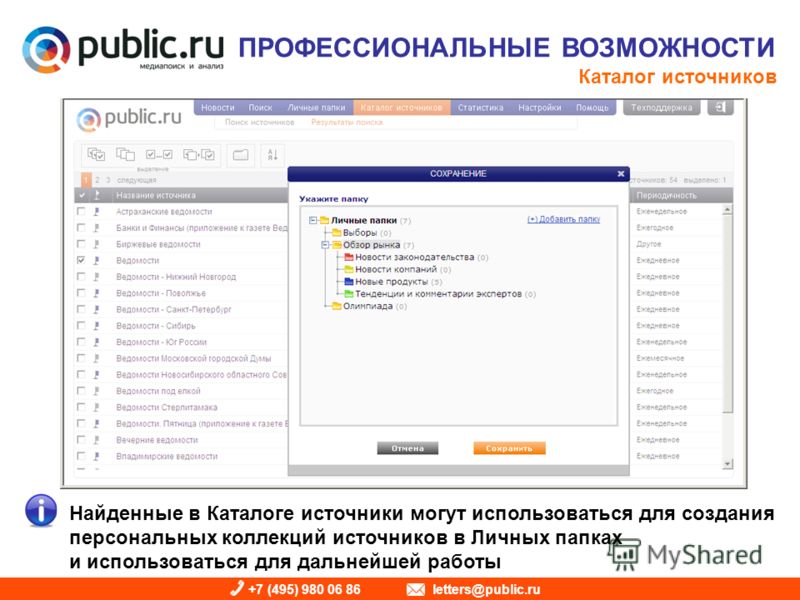Click the Сохранить button
The width and height of the screenshot is (800, 600).
(509, 448)
